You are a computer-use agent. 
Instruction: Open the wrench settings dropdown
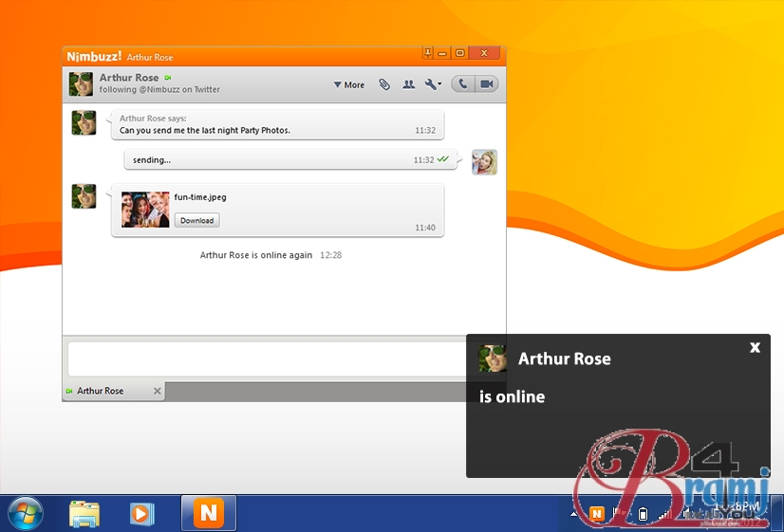(433, 84)
